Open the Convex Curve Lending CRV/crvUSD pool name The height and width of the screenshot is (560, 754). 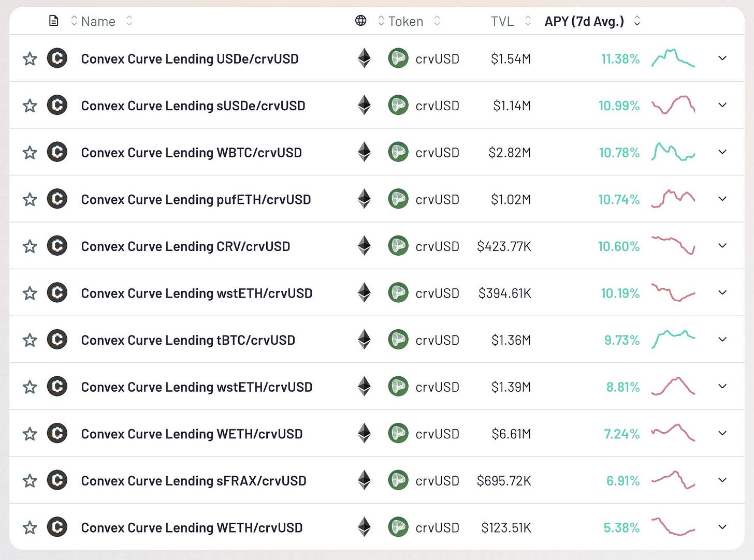[x=185, y=246]
